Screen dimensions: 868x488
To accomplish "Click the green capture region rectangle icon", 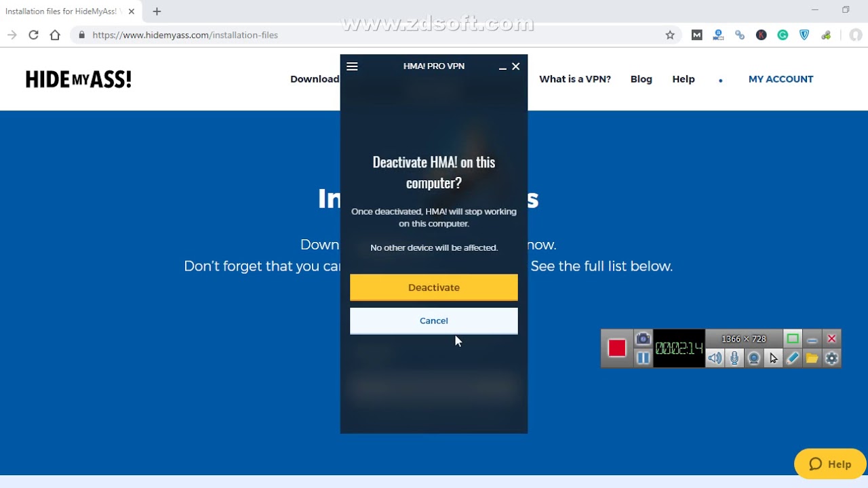I will tap(793, 338).
